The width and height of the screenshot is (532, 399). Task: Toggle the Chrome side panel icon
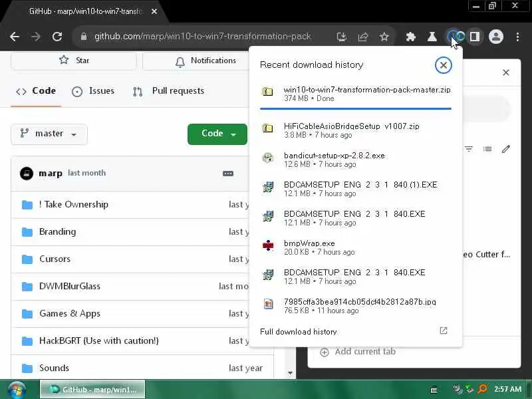pos(475,37)
